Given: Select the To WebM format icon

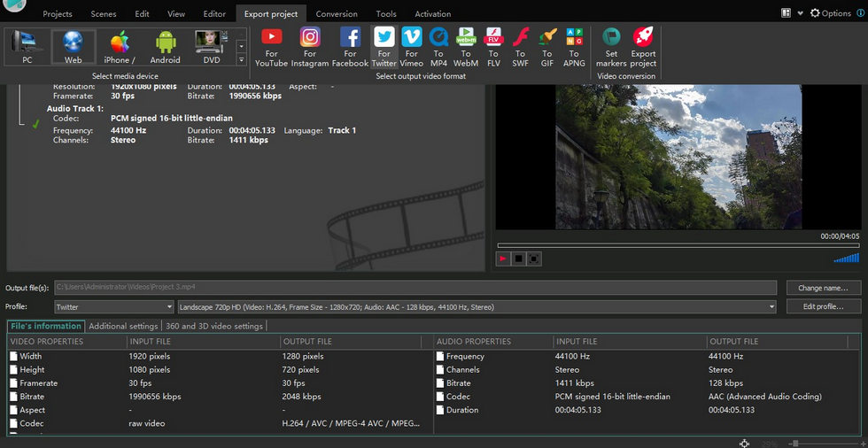Looking at the screenshot, I should (x=466, y=48).
